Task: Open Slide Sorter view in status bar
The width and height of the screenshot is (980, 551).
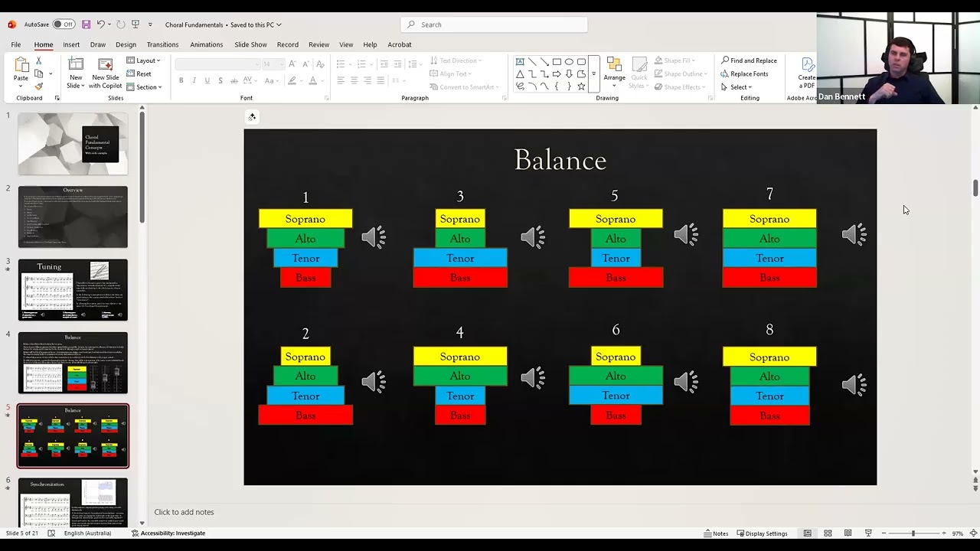Action: [828, 533]
